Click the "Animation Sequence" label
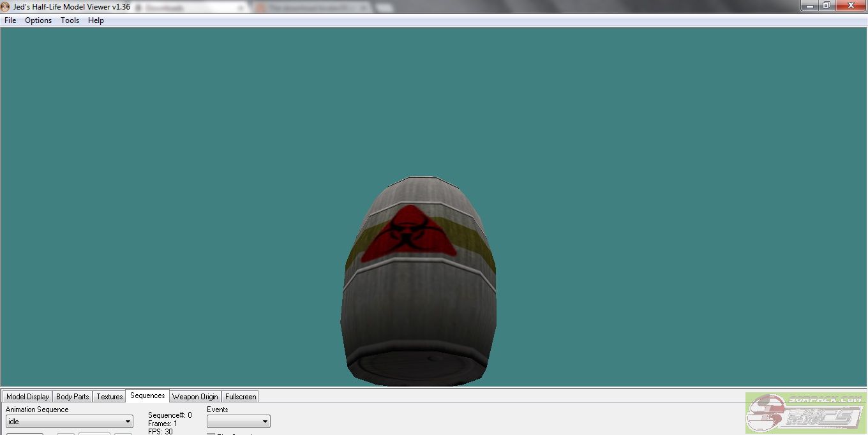The height and width of the screenshot is (435, 868). click(37, 409)
